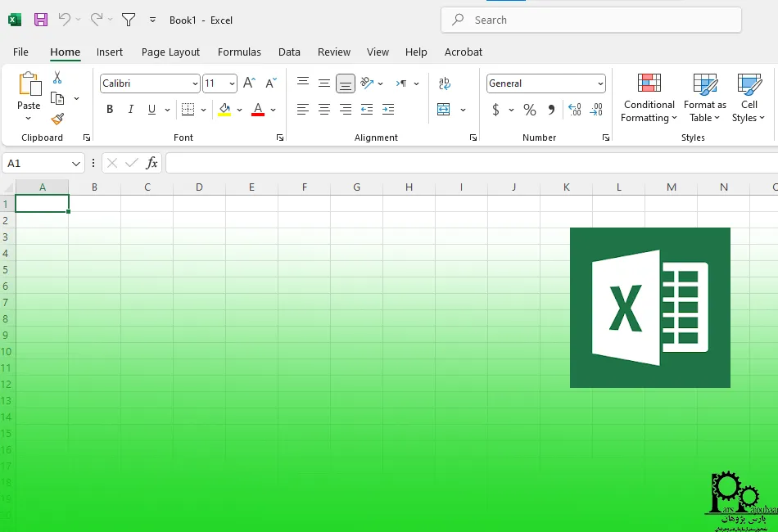Image resolution: width=778 pixels, height=532 pixels.
Task: Toggle Bold formatting
Action: 110,110
